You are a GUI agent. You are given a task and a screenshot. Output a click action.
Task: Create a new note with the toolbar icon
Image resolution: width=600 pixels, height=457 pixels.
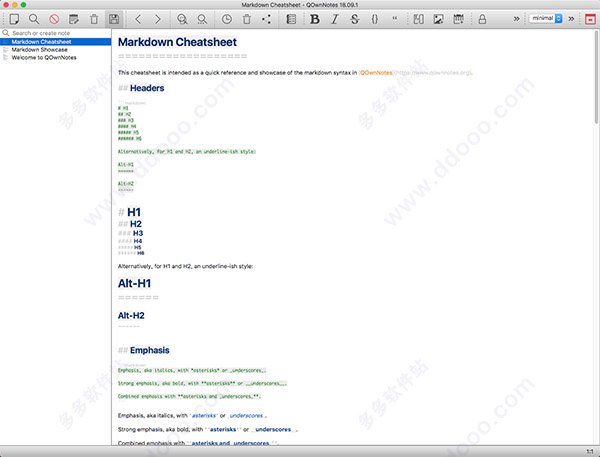(x=14, y=19)
